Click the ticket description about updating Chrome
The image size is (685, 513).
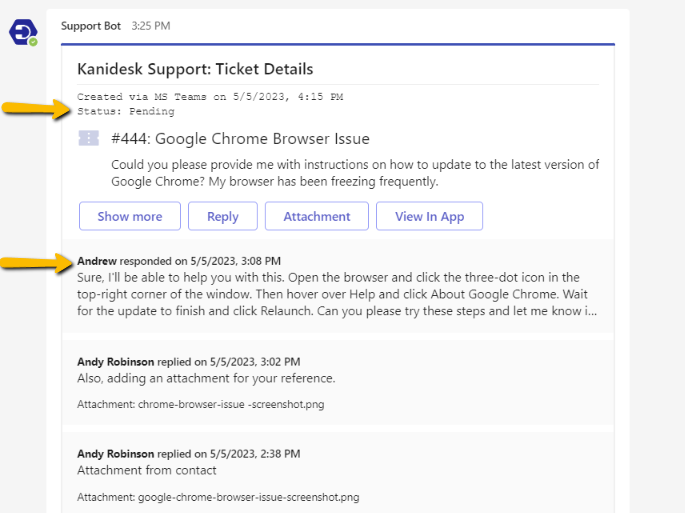(355, 173)
